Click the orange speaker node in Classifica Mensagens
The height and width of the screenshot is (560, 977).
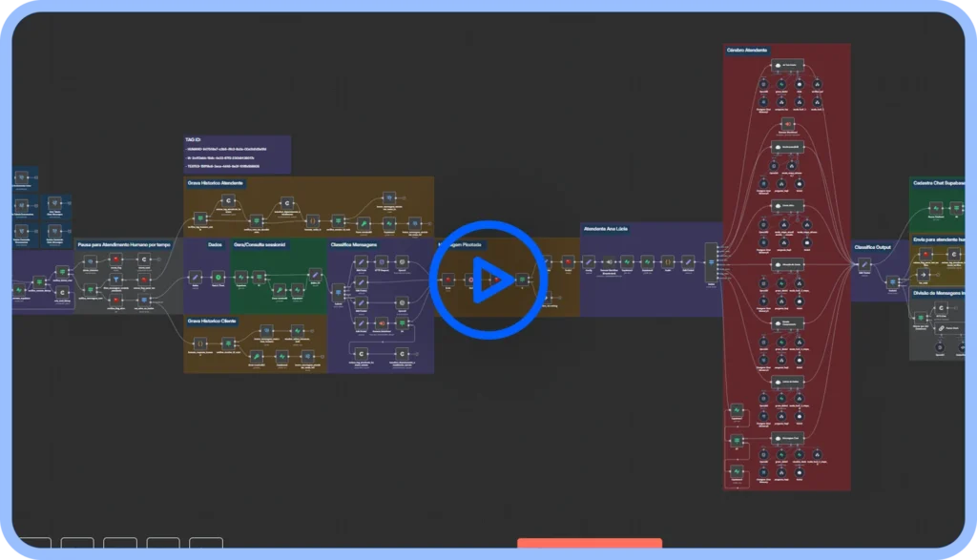coord(382,323)
